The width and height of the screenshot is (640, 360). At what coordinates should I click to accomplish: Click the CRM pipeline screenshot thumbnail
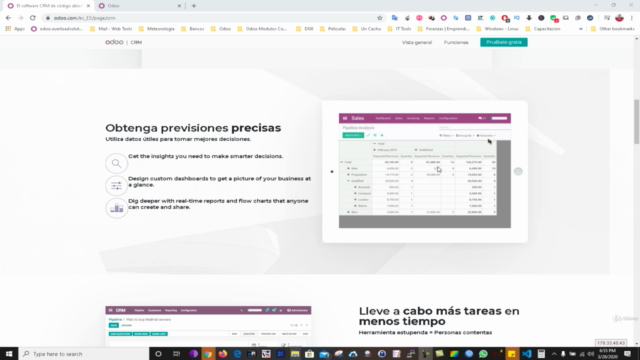(x=208, y=327)
